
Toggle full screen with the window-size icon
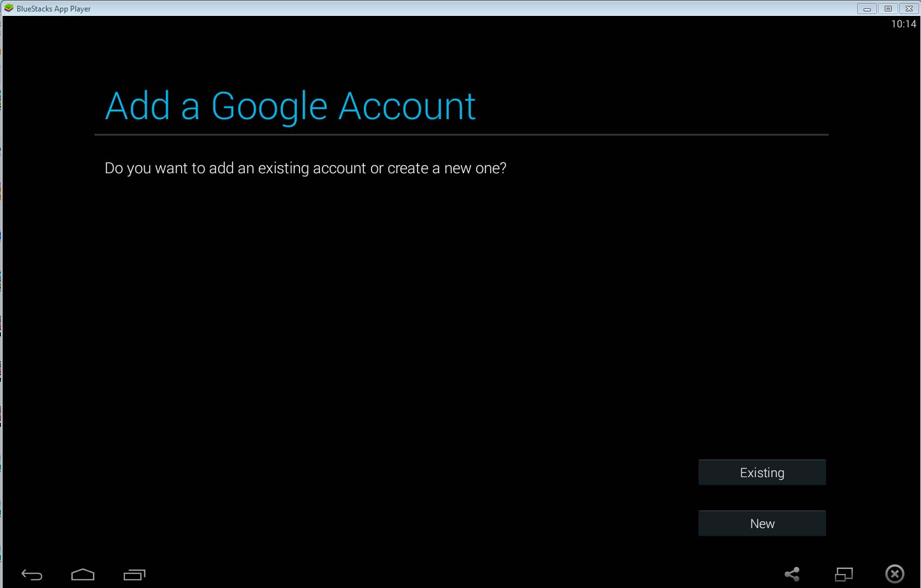click(x=844, y=574)
